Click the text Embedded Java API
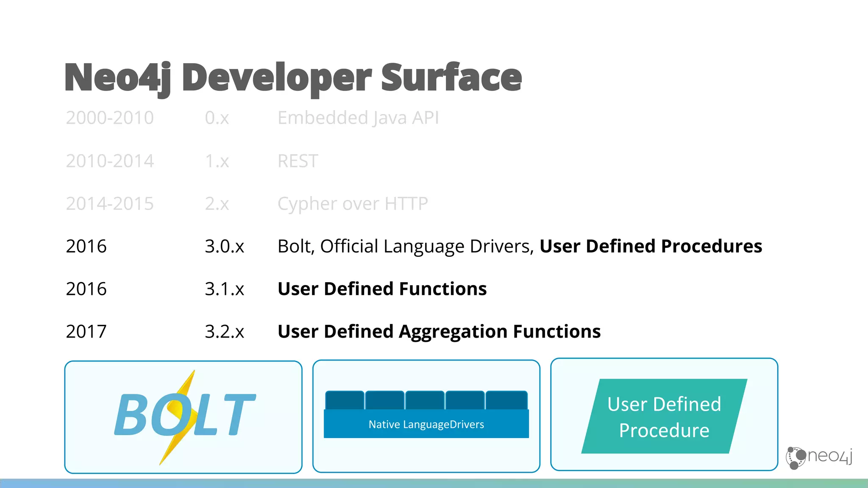 point(358,118)
